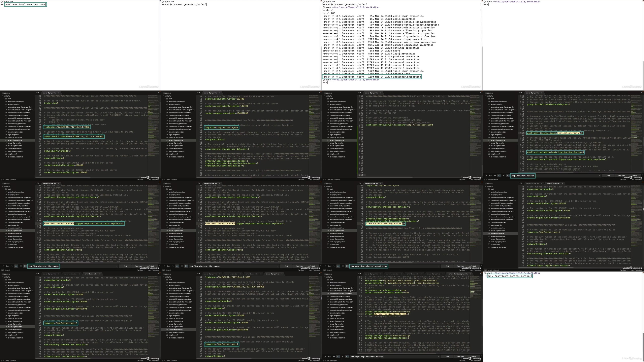Viewport: 644px width, 362px height.
Task: Collapse kafka folder in "replication.factor" search editor sidebar
Action: [486, 96]
